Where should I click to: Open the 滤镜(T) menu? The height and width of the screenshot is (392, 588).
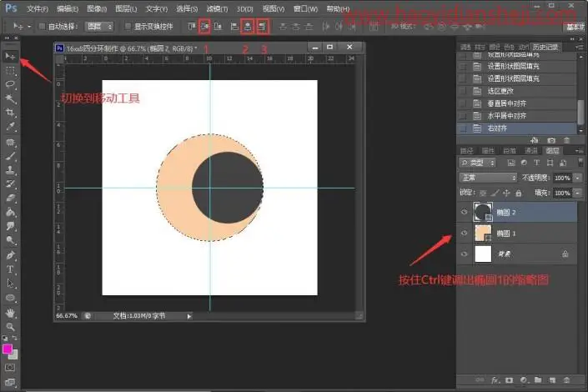pos(217,8)
